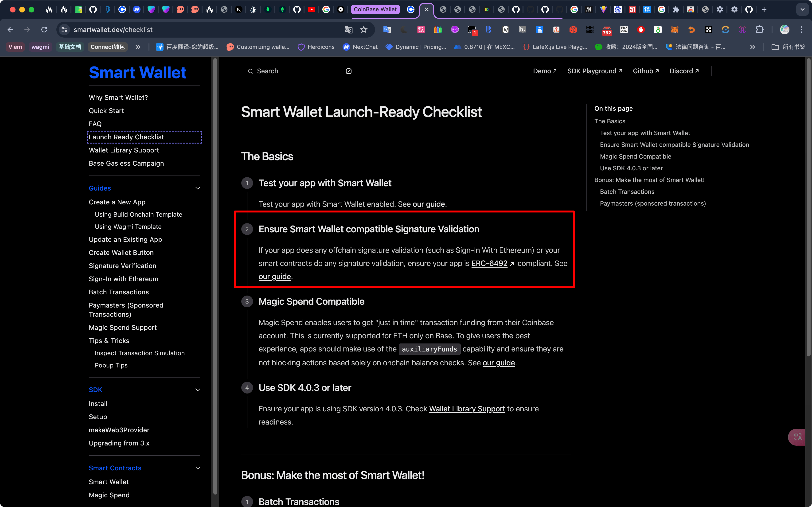Open the OKX wallet extension icon
The image size is (812, 507).
pos(708,30)
